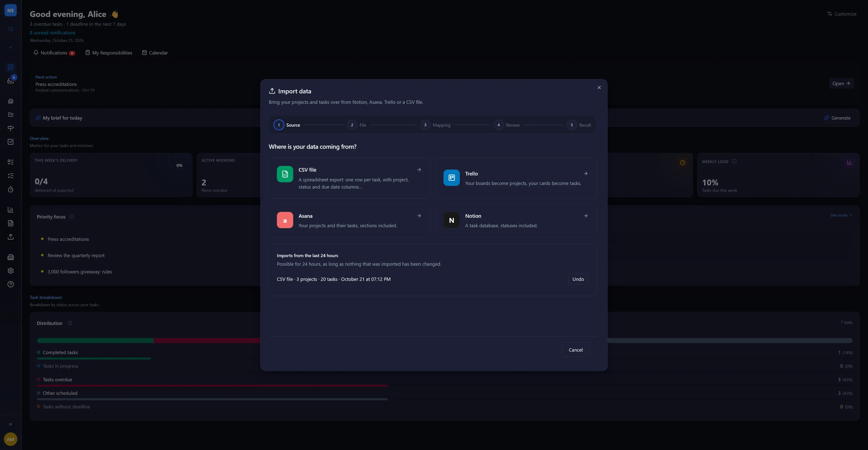Click the NS workspace logo

point(10,10)
